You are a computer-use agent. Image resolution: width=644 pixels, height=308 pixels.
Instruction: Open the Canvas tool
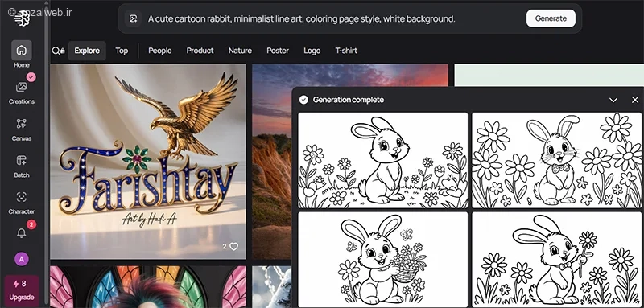(22, 129)
